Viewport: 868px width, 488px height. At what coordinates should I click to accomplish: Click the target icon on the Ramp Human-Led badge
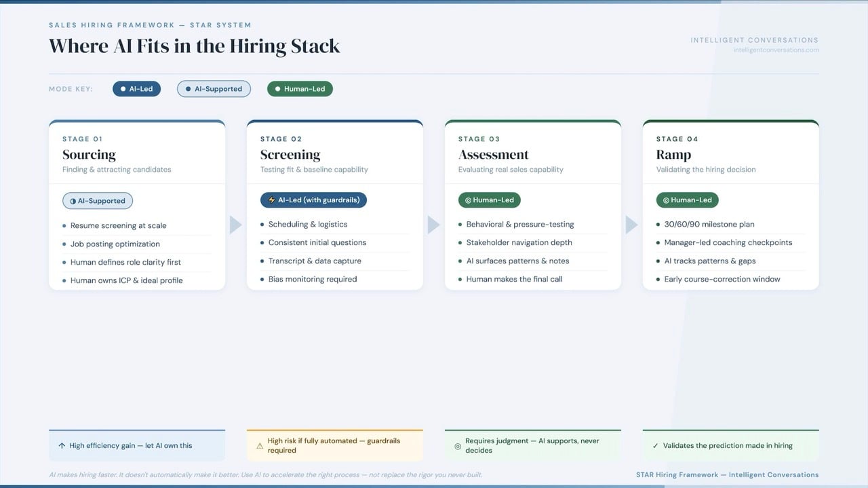click(666, 200)
